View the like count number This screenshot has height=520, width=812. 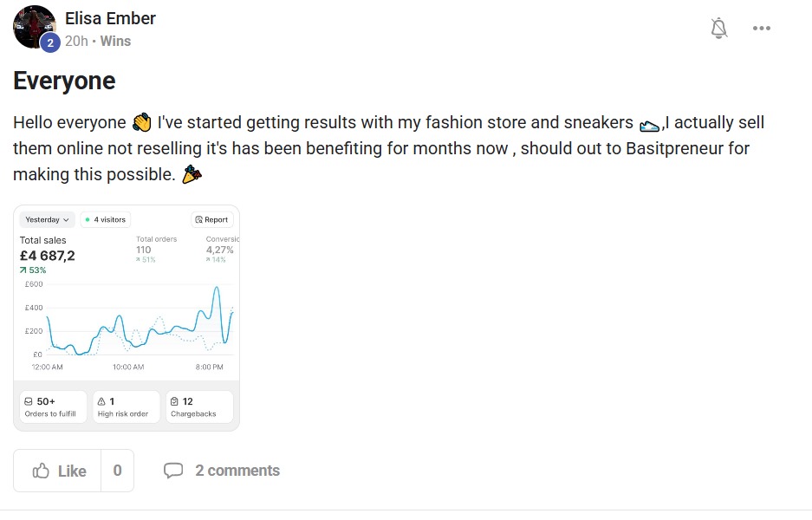pos(117,471)
